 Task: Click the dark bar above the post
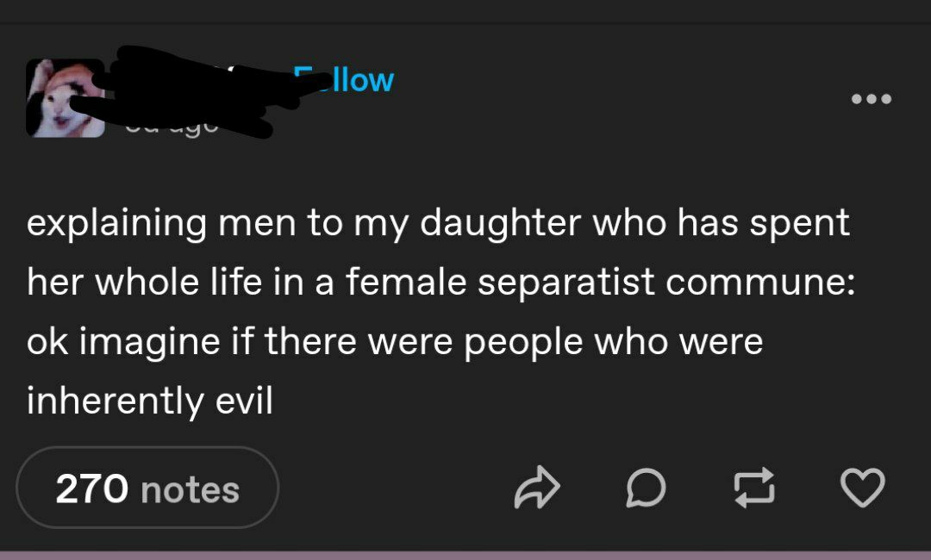[465, 10]
